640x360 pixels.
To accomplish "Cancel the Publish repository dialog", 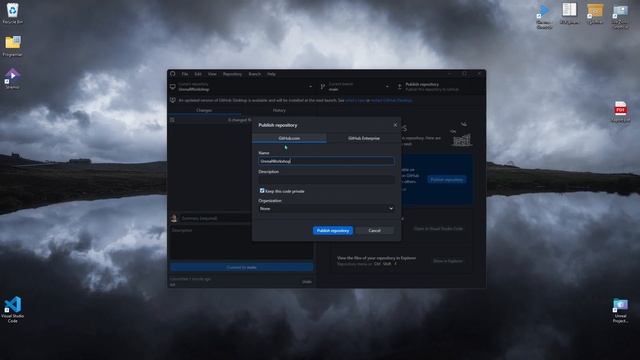I will [x=374, y=231].
